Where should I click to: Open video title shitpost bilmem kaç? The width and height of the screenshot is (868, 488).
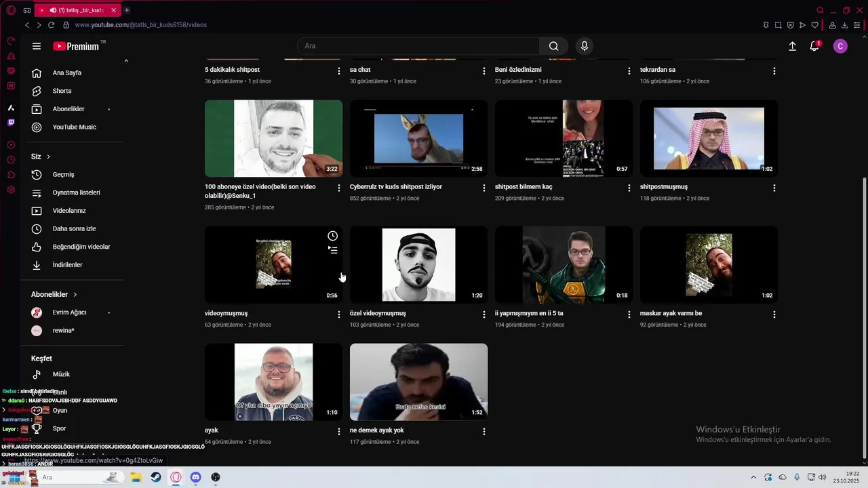pos(524,187)
